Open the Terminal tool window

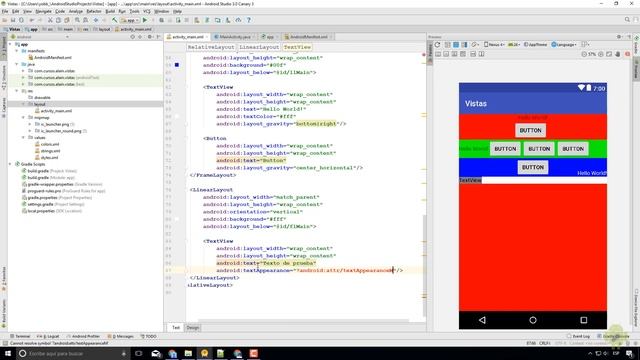point(20,336)
